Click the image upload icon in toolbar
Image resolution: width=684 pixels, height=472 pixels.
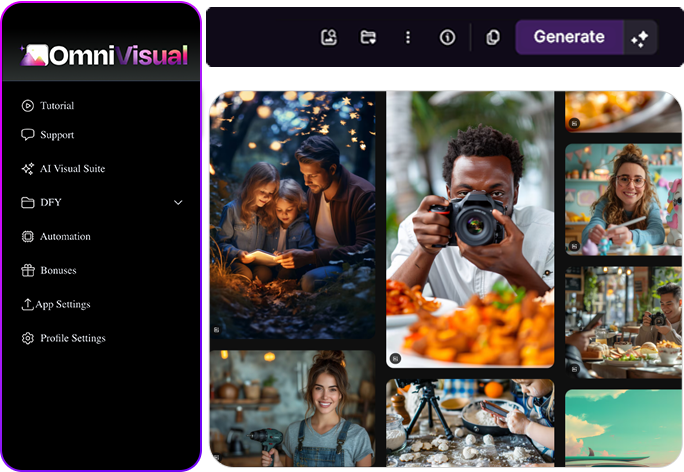pyautogui.click(x=328, y=38)
